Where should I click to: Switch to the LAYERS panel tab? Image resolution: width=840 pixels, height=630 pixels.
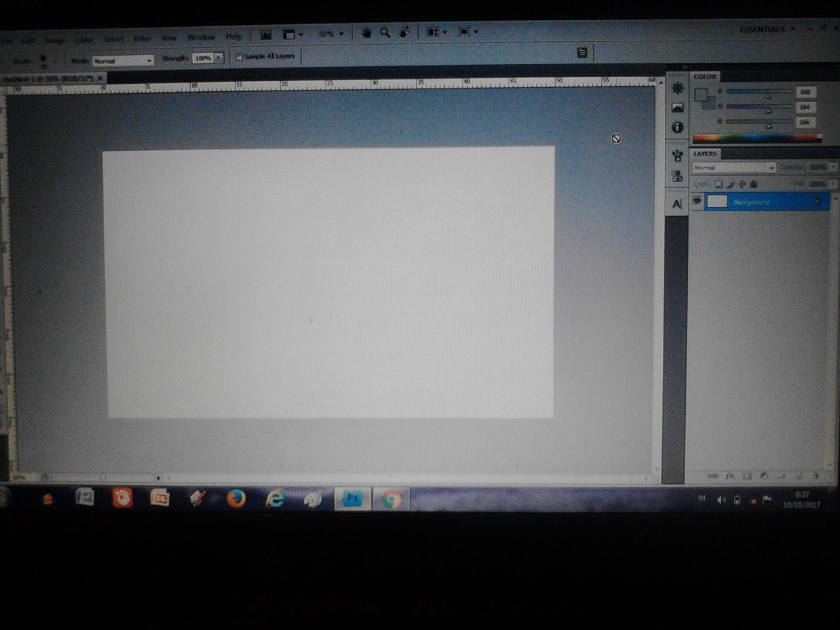pyautogui.click(x=705, y=154)
